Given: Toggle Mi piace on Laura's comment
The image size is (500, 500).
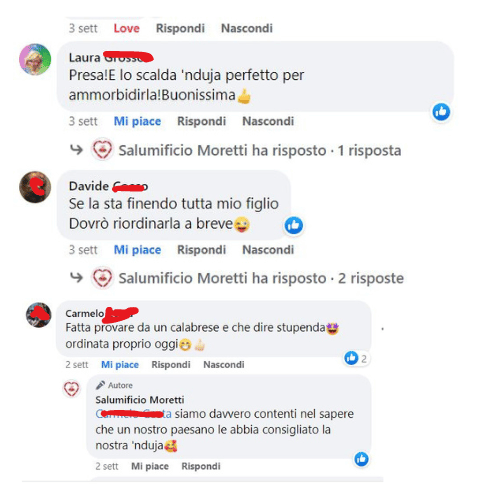Looking at the screenshot, I should tap(137, 121).
